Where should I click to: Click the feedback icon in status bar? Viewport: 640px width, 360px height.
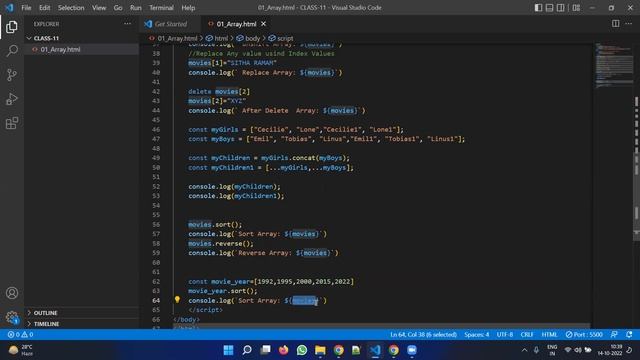(614, 334)
